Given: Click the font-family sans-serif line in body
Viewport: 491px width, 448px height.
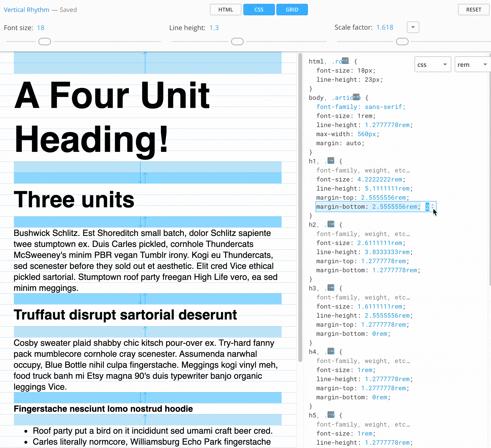Looking at the screenshot, I should pyautogui.click(x=361, y=107).
